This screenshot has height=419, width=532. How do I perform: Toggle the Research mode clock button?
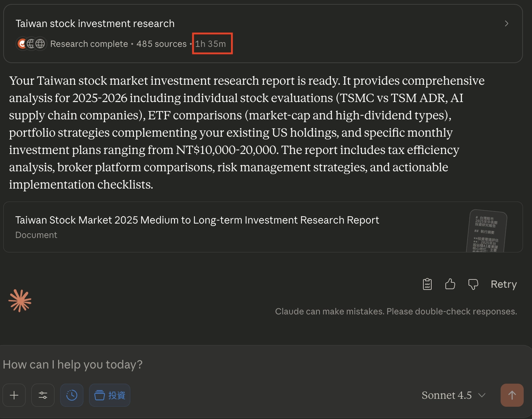72,395
